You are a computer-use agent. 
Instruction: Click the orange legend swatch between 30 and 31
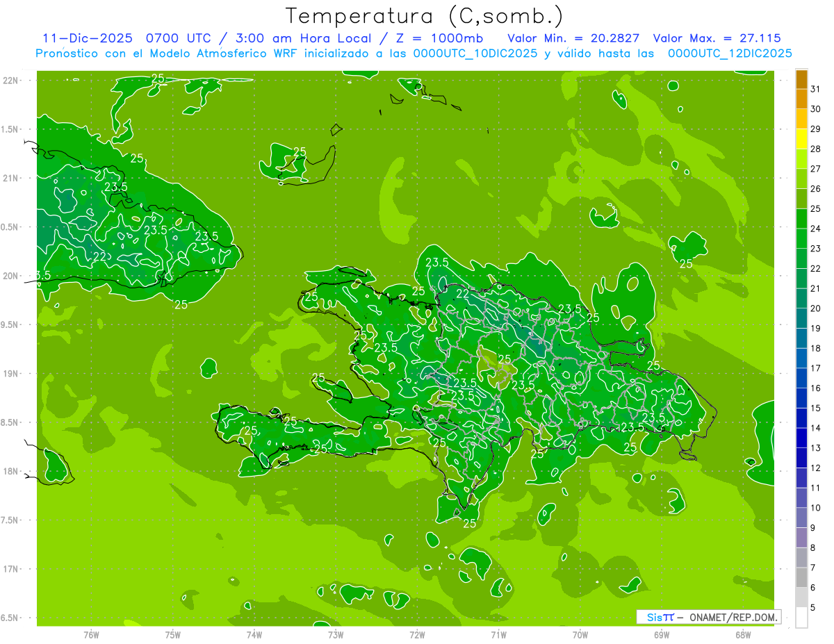click(801, 99)
